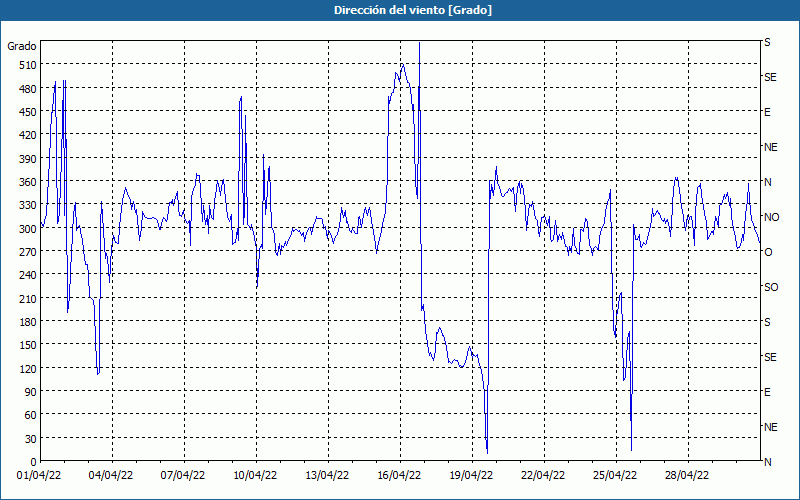The image size is (800, 500).
Task: Click the y-axis value 180
Action: click(28, 322)
